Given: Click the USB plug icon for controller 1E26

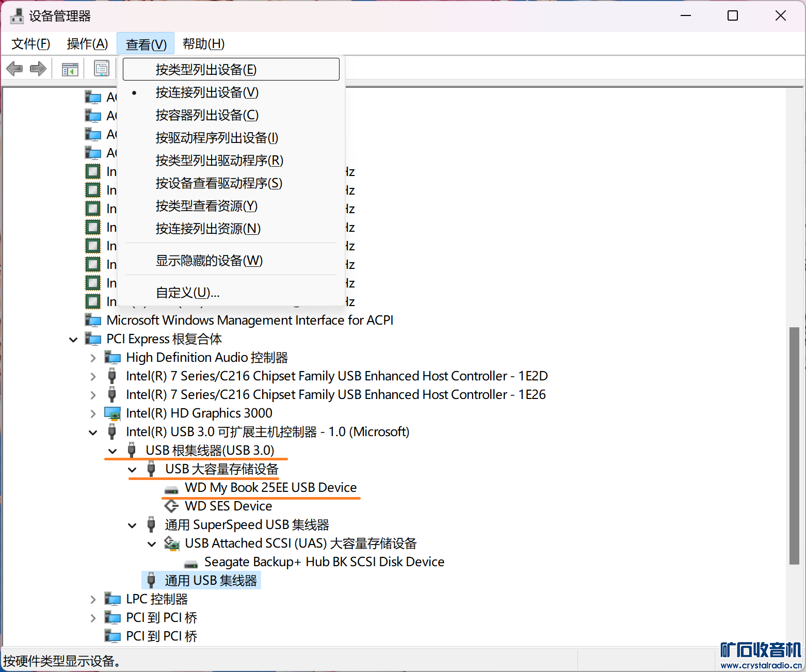Looking at the screenshot, I should tap(112, 394).
